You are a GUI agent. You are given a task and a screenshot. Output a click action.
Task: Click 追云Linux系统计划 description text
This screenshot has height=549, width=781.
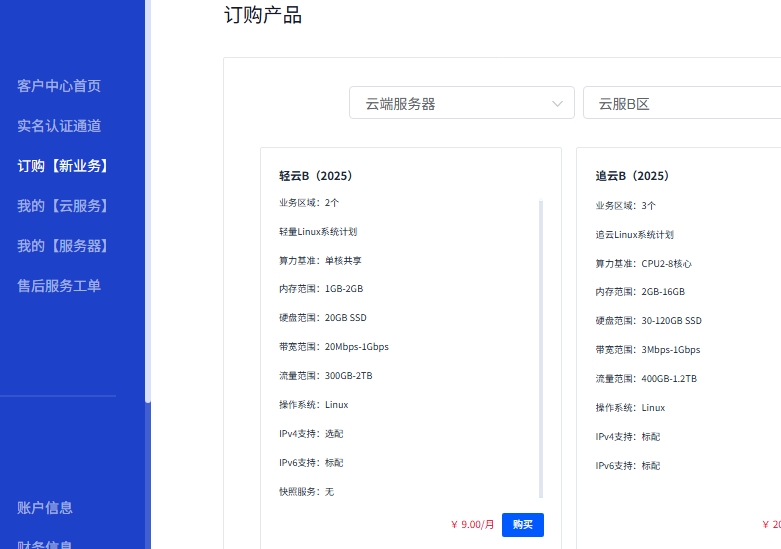pyautogui.click(x=635, y=235)
